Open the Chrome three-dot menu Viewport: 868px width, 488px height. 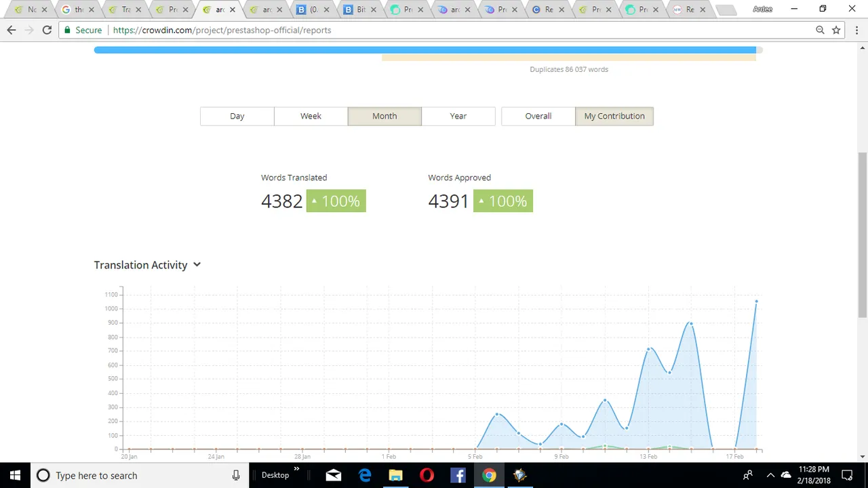(x=856, y=30)
